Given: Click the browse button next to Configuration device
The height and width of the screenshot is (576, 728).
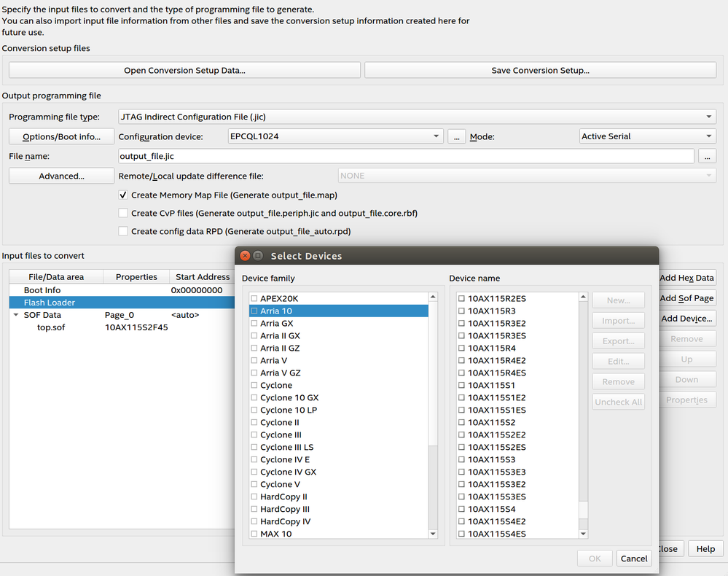Looking at the screenshot, I should tap(456, 136).
